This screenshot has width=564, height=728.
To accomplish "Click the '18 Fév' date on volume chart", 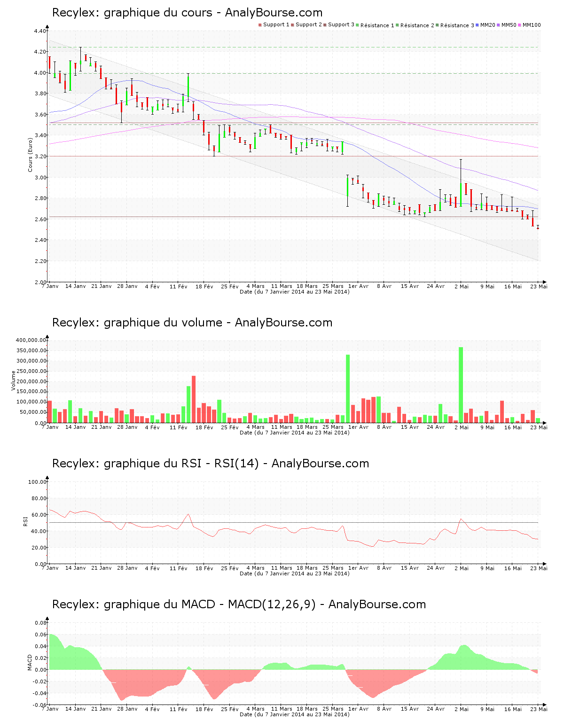I will click(x=204, y=427).
